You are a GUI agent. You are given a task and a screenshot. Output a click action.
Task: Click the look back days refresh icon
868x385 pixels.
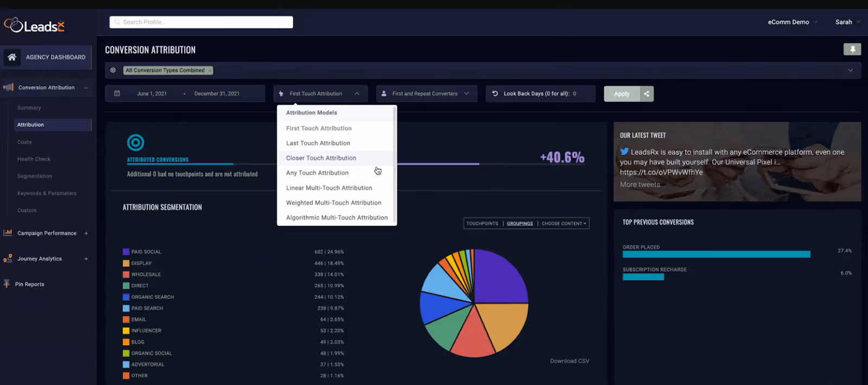coord(495,93)
